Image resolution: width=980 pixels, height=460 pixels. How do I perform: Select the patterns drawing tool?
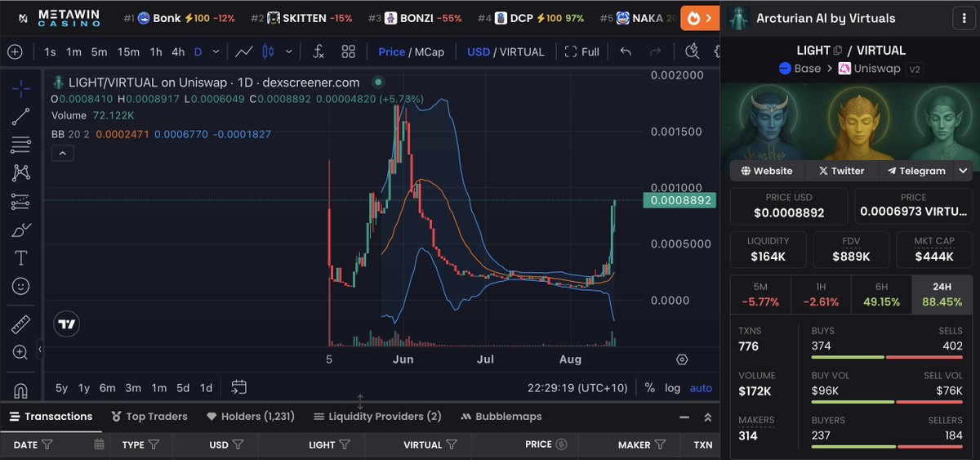coord(21,173)
